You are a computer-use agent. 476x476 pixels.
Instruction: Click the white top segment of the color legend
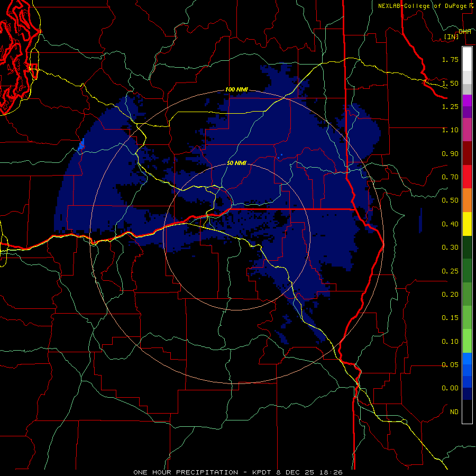click(x=467, y=59)
